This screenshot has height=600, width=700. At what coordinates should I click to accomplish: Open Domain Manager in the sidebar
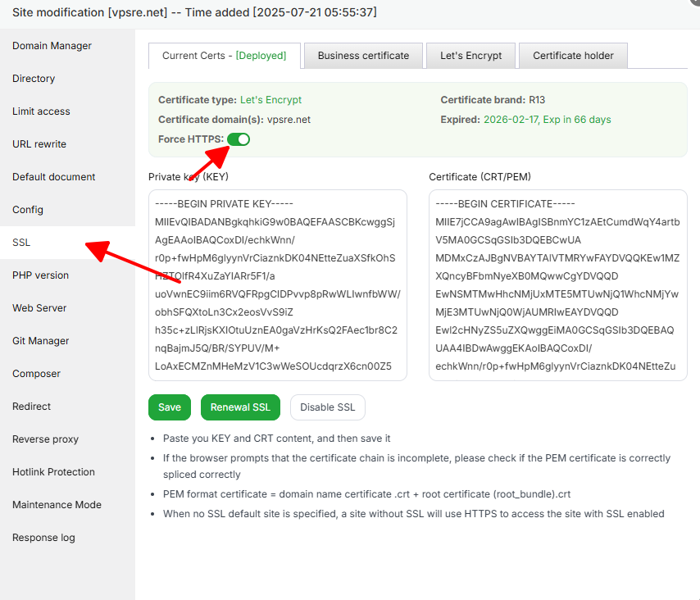pos(52,46)
